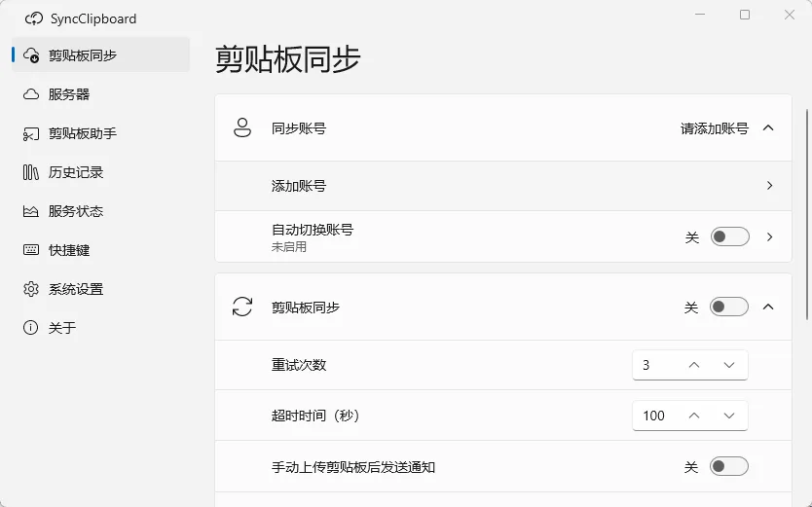Click the 添加账号 row

[x=503, y=186]
